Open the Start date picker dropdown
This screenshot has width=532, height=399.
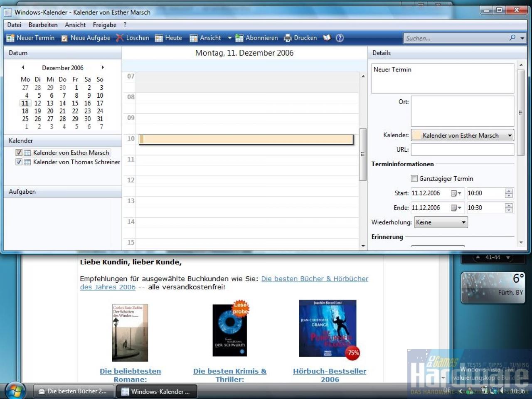[456, 193]
